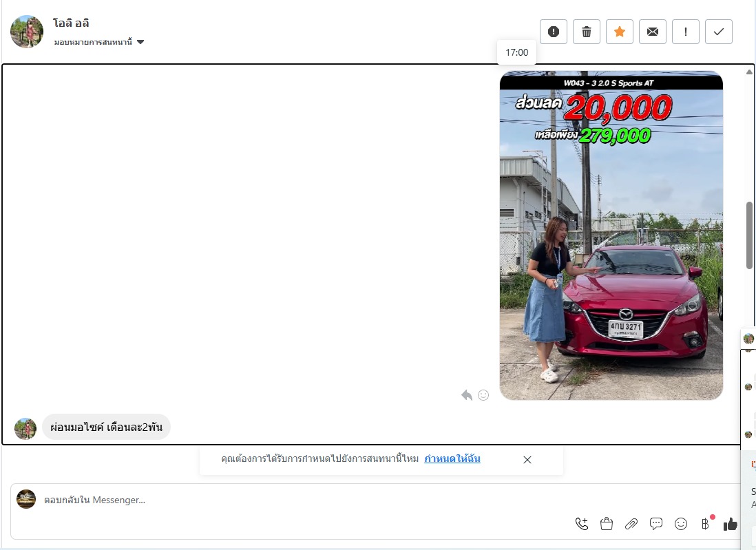Select contact name โอลิ อลิ
This screenshot has height=550, width=756.
71,23
